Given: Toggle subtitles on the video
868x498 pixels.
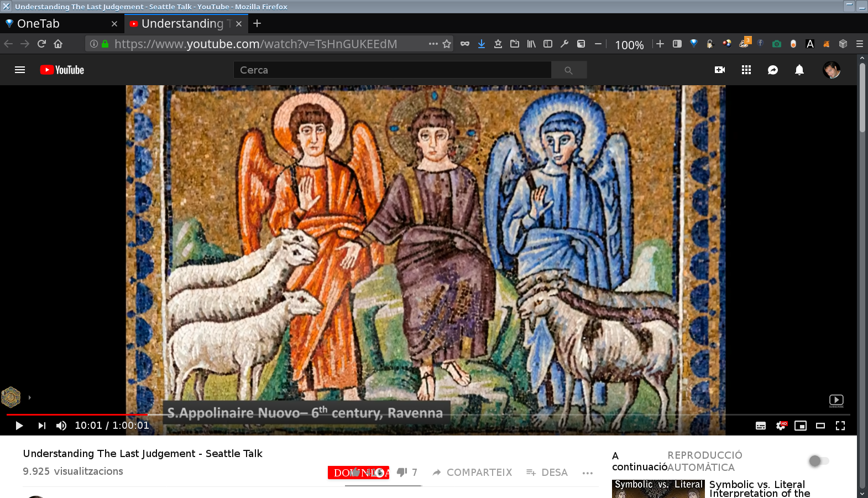Looking at the screenshot, I should [x=761, y=426].
